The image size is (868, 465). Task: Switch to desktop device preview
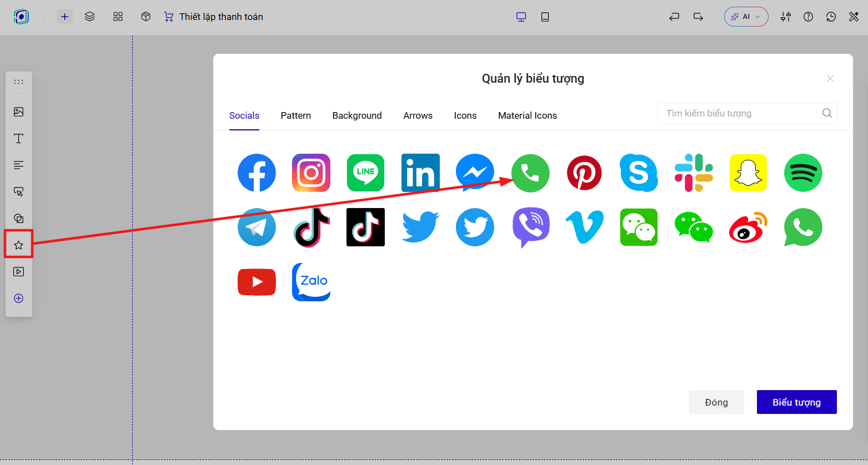(521, 17)
